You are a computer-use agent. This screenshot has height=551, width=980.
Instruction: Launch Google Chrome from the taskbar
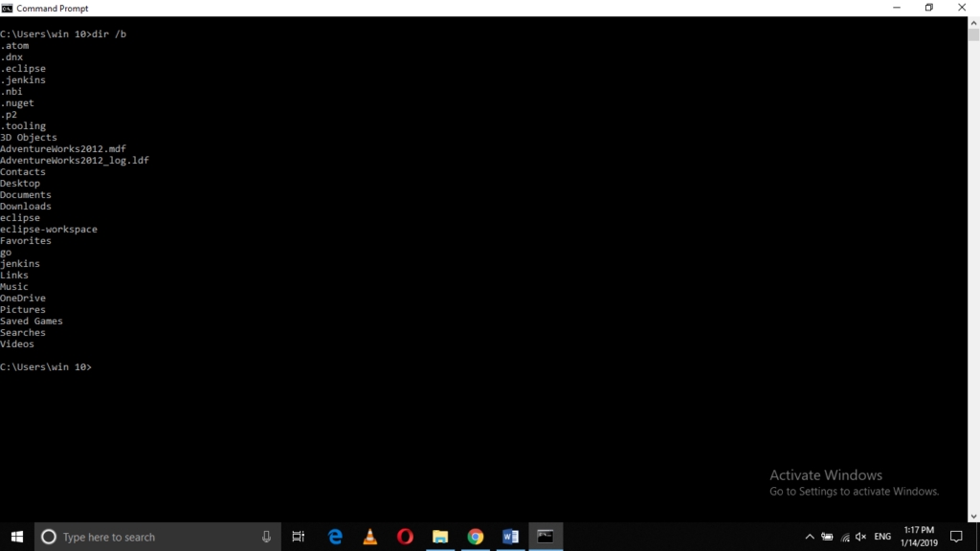(x=476, y=537)
